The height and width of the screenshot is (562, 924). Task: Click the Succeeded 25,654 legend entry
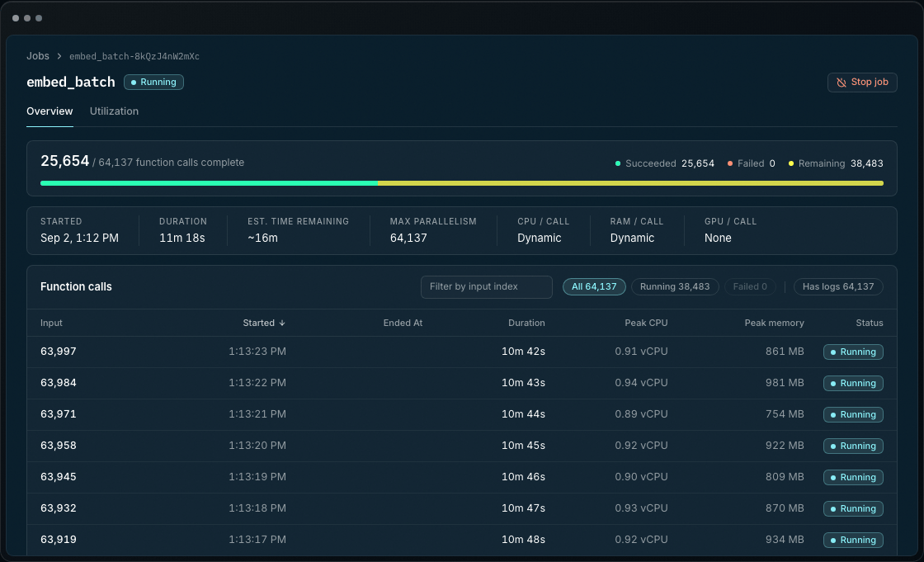665,163
